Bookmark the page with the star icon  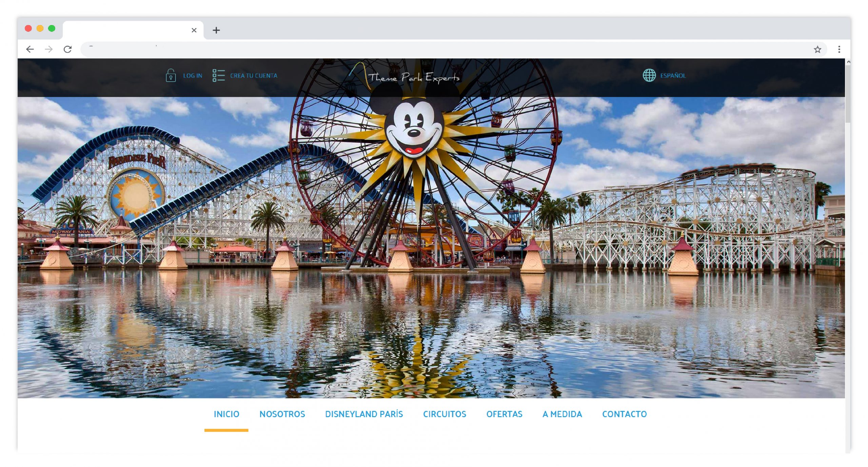(x=817, y=49)
